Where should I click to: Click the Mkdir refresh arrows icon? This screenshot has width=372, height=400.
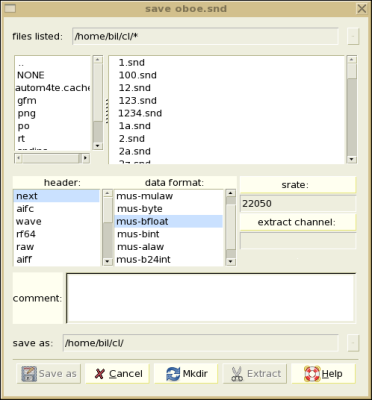173,374
